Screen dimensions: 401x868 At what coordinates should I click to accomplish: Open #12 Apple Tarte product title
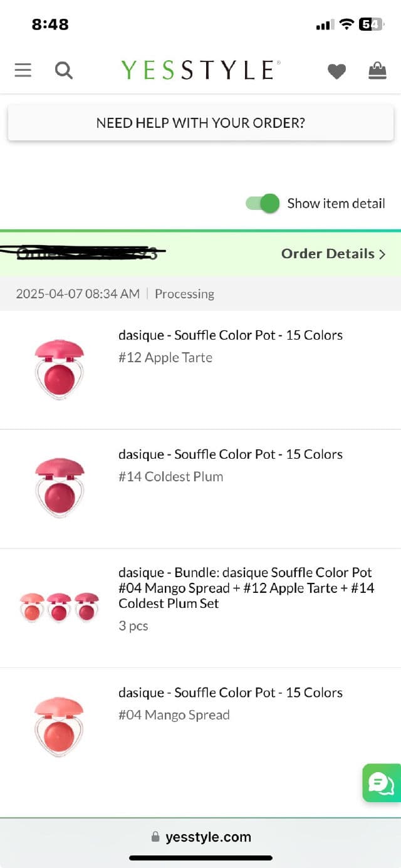pos(230,335)
